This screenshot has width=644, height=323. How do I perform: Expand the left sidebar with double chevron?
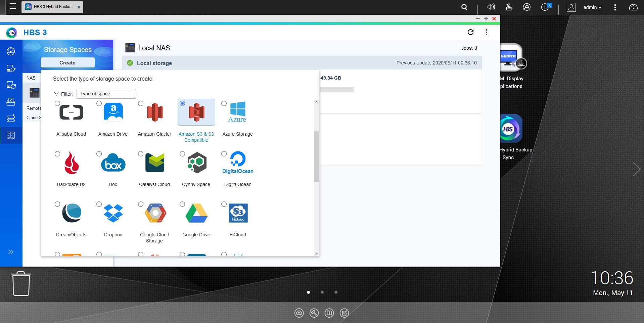pyautogui.click(x=11, y=252)
